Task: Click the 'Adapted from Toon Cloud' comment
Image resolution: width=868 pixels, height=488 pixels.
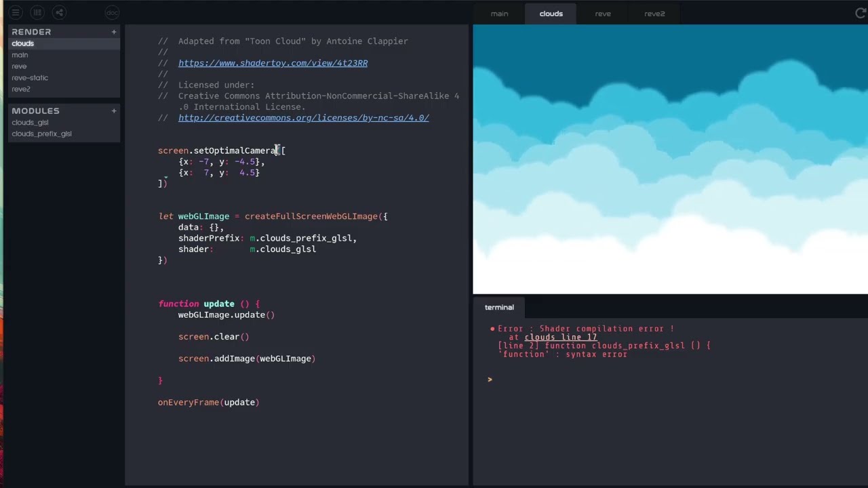Action: pos(283,41)
